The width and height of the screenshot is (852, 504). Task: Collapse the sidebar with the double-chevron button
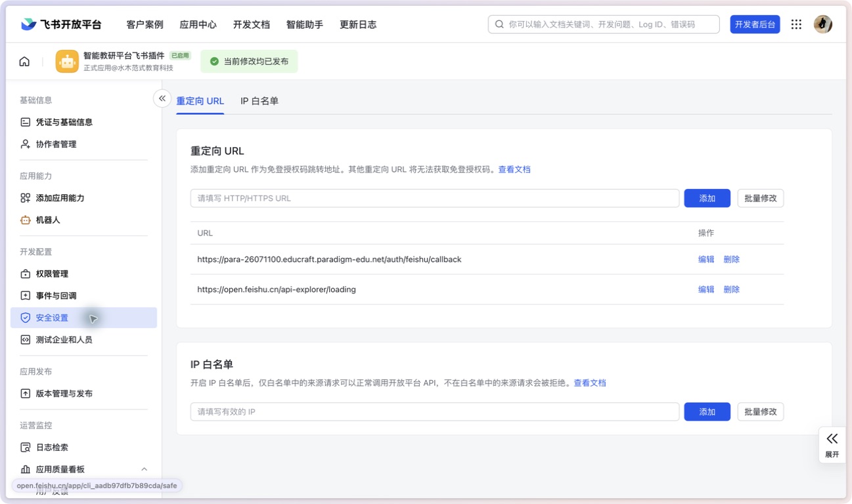pos(162,98)
